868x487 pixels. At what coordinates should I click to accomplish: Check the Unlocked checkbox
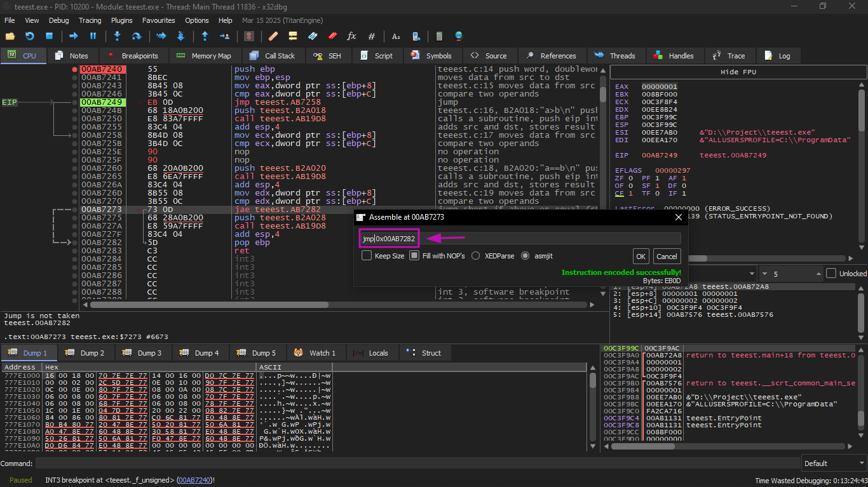831,274
